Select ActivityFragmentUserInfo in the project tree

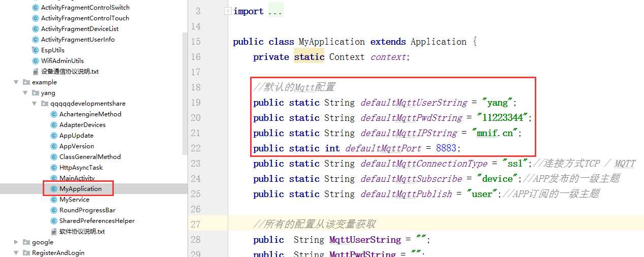(78, 40)
